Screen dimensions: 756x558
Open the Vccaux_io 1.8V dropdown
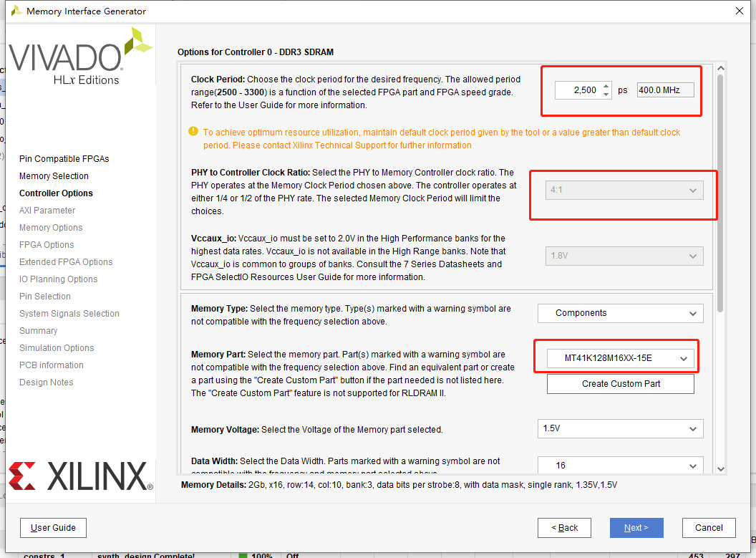pyautogui.click(x=624, y=256)
